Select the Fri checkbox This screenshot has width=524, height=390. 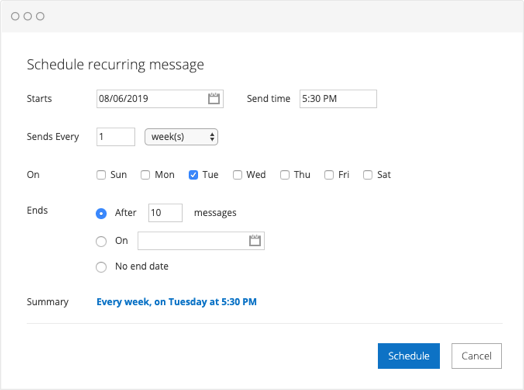[329, 175]
